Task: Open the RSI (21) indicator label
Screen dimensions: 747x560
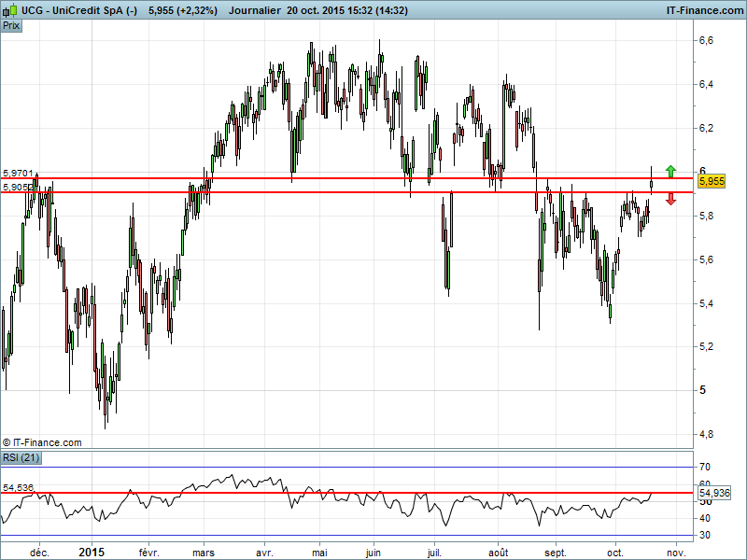Action: click(x=21, y=457)
